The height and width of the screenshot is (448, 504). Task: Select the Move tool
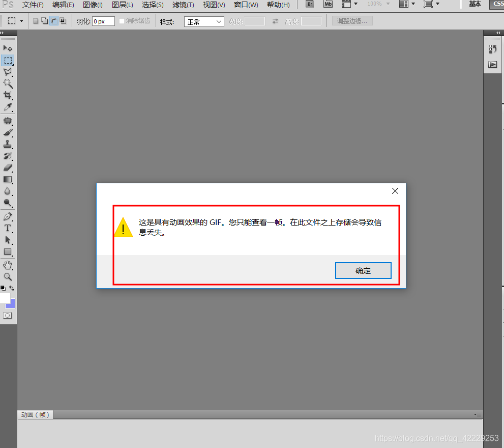[8, 48]
